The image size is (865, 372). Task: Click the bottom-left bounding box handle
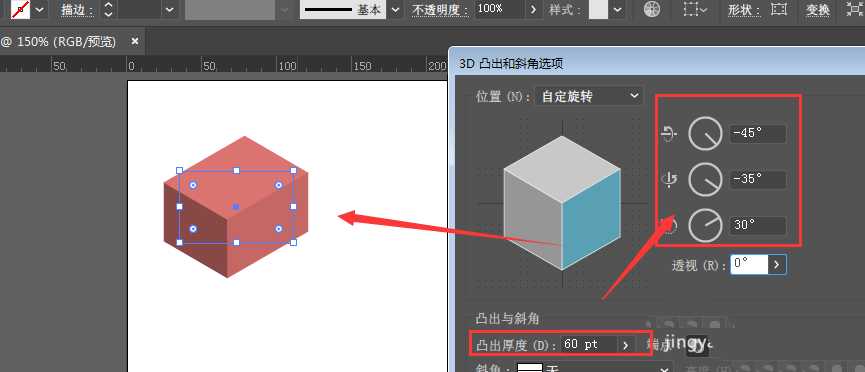(179, 242)
